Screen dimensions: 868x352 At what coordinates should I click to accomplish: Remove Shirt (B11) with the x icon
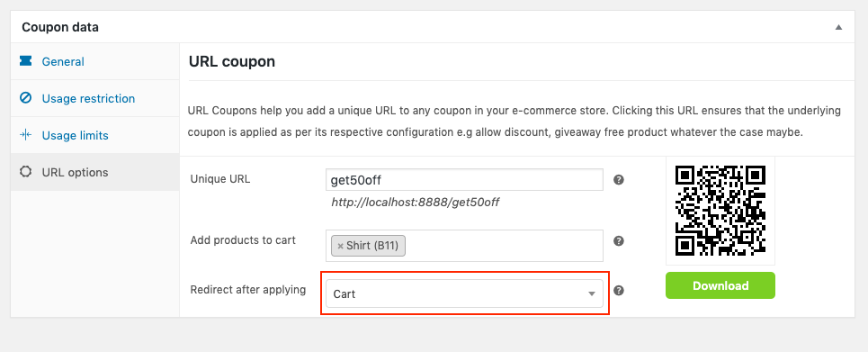coord(340,246)
